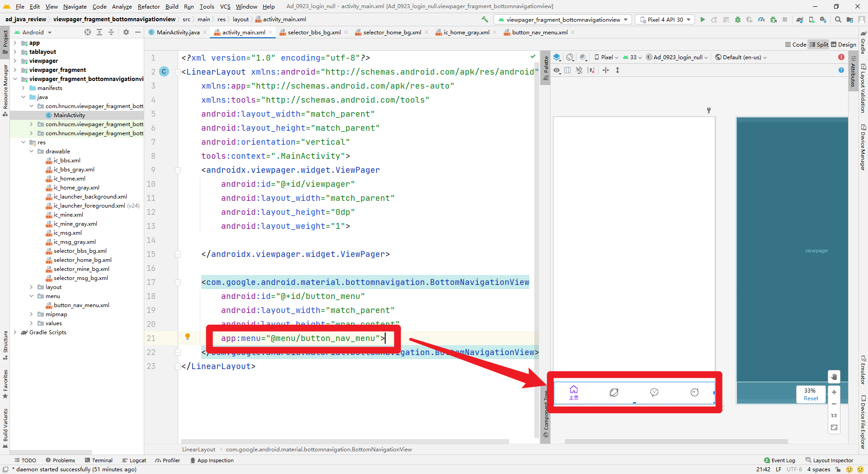Image resolution: width=868 pixels, height=474 pixels.
Task: Click zoom in plus on design surface
Action: [834, 392]
